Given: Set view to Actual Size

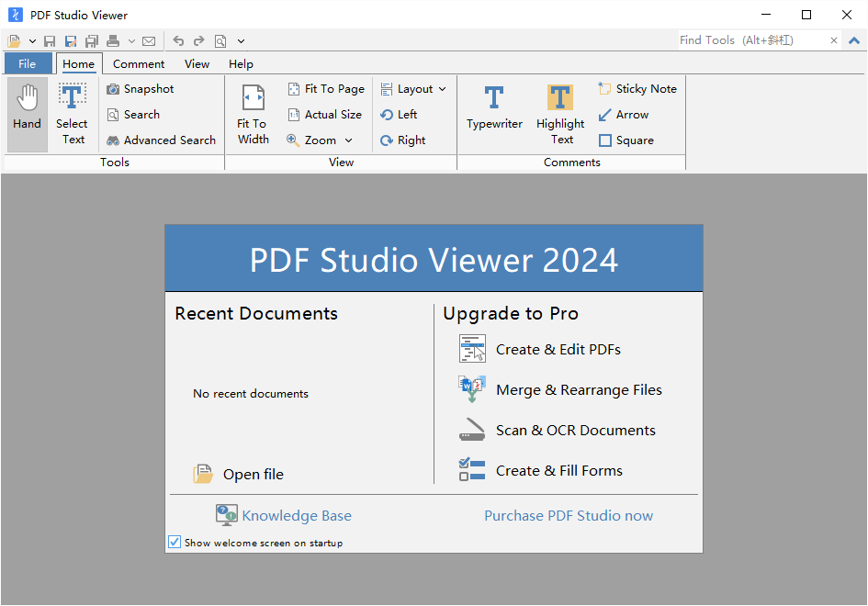Looking at the screenshot, I should pyautogui.click(x=324, y=115).
